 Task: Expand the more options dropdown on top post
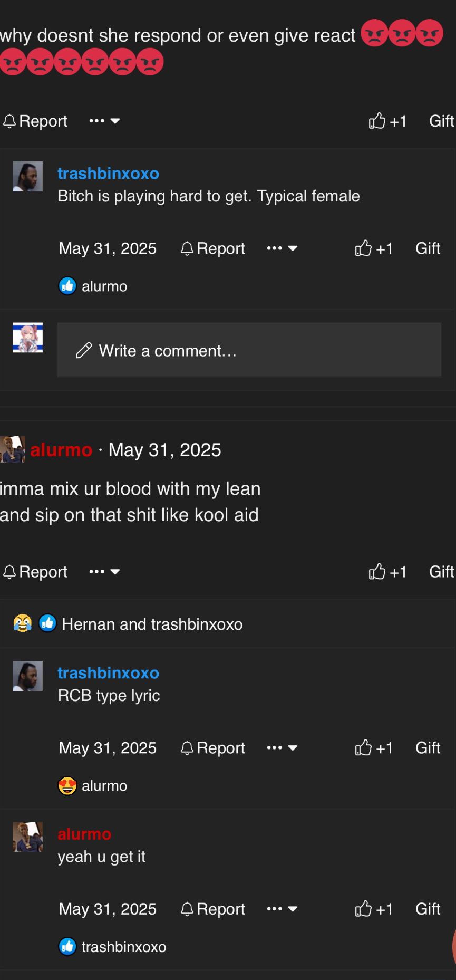pyautogui.click(x=104, y=121)
